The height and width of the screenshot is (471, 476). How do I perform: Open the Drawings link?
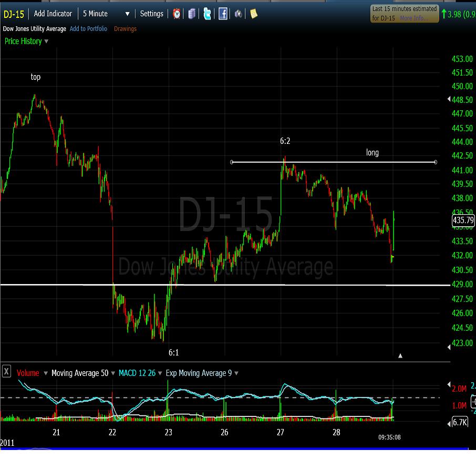(125, 29)
